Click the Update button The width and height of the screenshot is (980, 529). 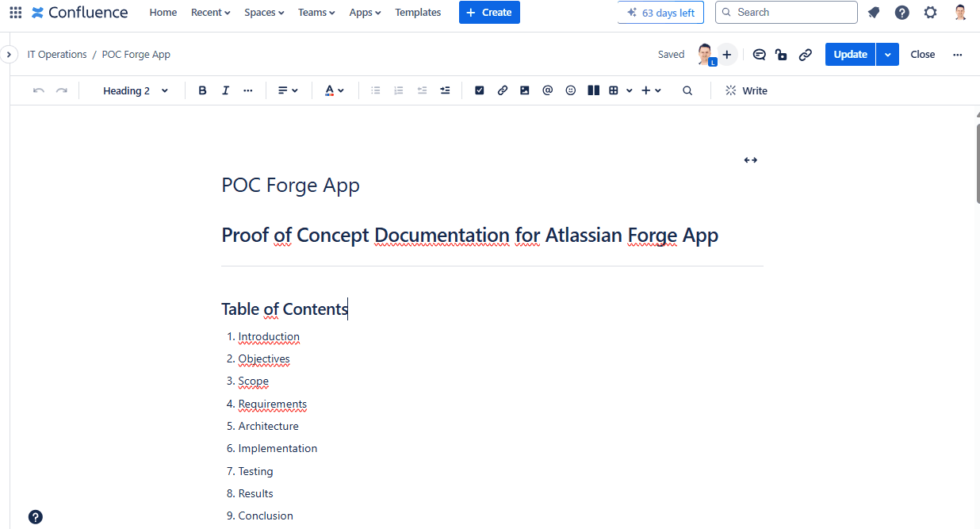(850, 55)
